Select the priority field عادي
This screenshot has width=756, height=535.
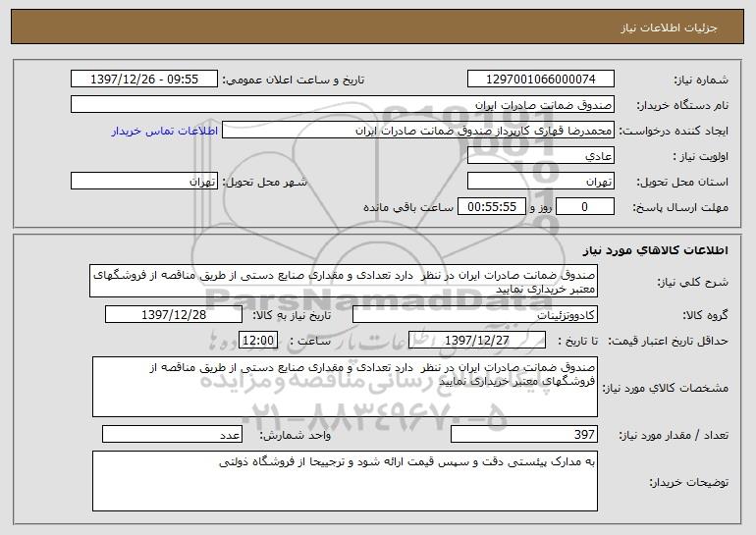540,156
